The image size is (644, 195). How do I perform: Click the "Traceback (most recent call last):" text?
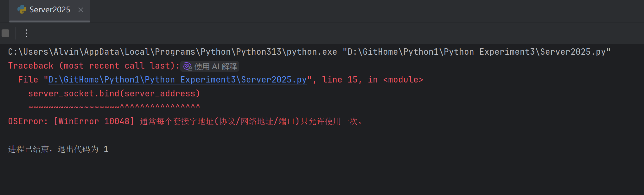tap(94, 66)
